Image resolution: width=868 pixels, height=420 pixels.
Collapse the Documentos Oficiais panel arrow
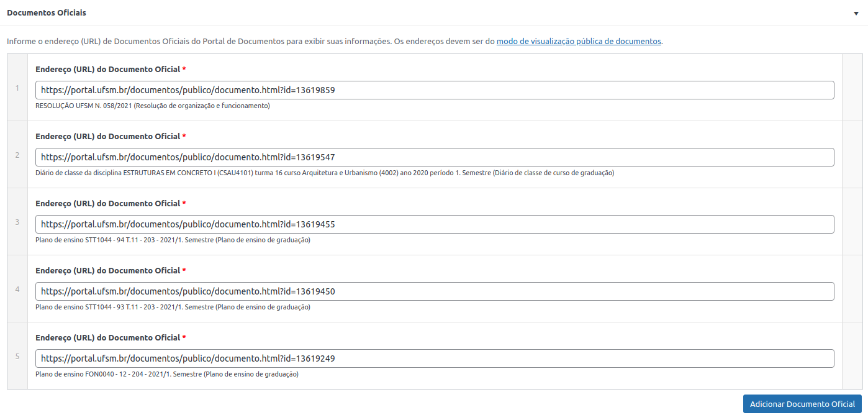[x=856, y=13]
